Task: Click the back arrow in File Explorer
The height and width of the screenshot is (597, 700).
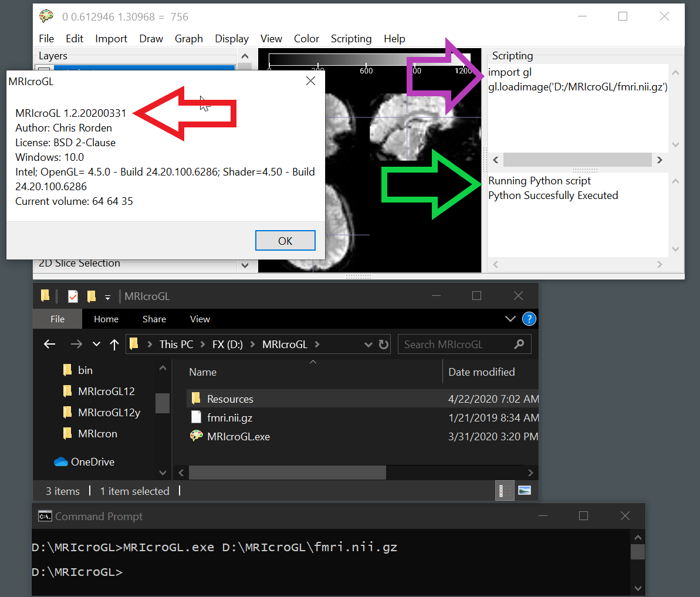Action: pos(50,345)
